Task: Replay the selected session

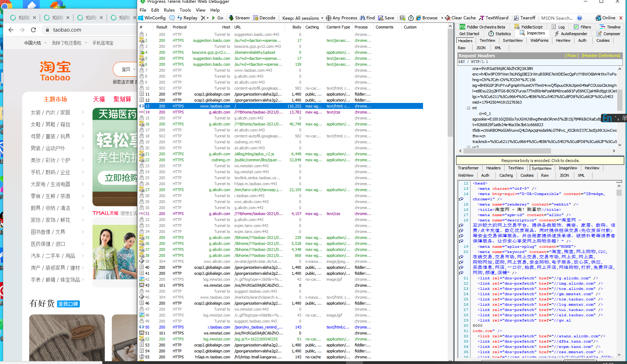Action: 187,18
